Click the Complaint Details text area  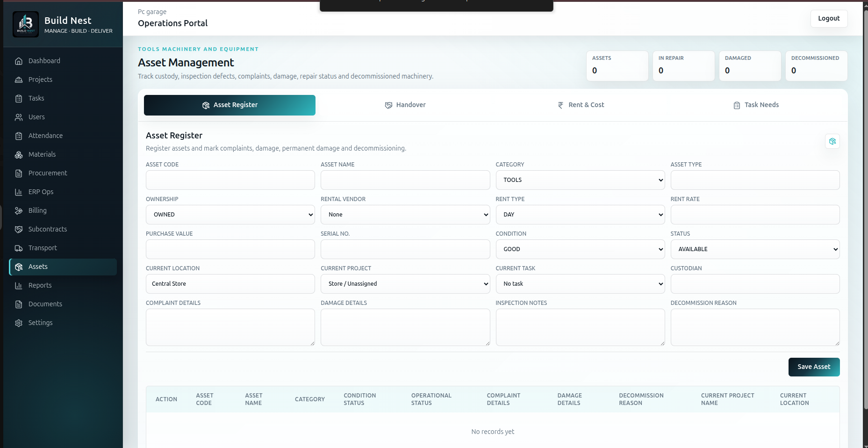tap(230, 327)
